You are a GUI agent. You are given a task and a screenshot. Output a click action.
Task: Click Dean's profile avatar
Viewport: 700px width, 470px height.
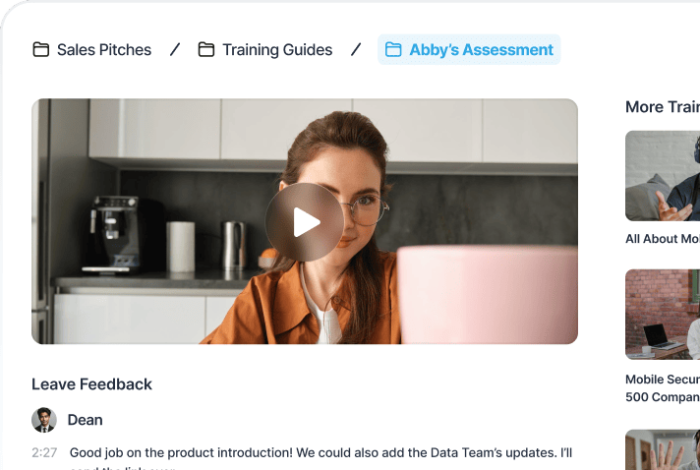pos(44,420)
